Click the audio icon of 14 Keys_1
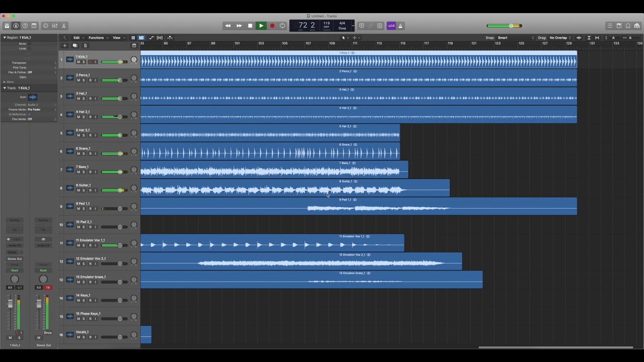Screen dimensions: 644x362 pyautogui.click(x=70, y=298)
